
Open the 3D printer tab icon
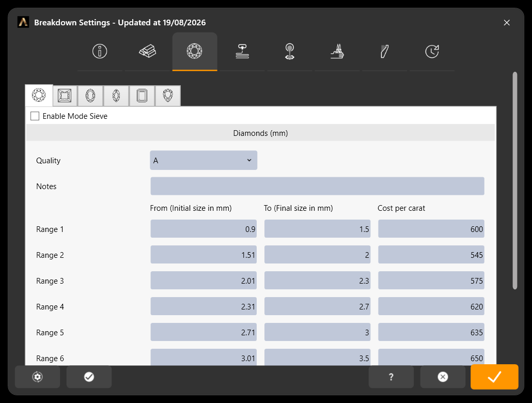pyautogui.click(x=242, y=52)
